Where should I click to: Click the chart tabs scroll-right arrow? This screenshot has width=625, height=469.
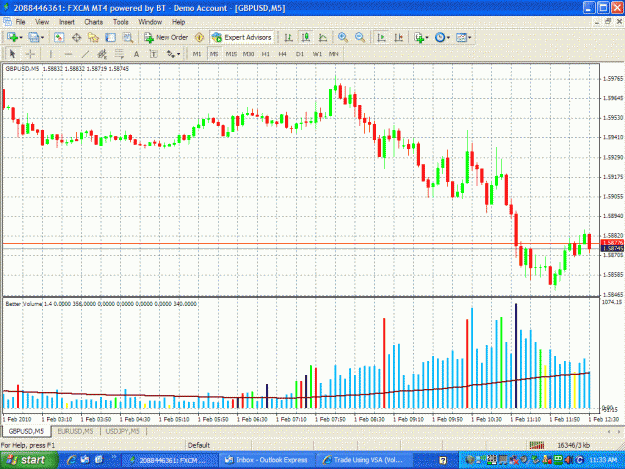618,432
